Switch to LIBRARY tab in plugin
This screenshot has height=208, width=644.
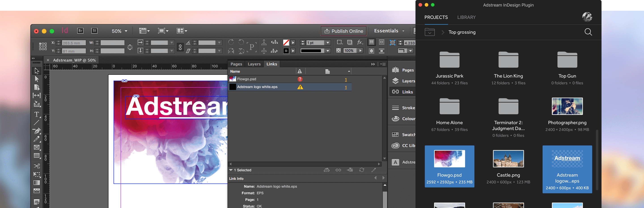pos(466,17)
